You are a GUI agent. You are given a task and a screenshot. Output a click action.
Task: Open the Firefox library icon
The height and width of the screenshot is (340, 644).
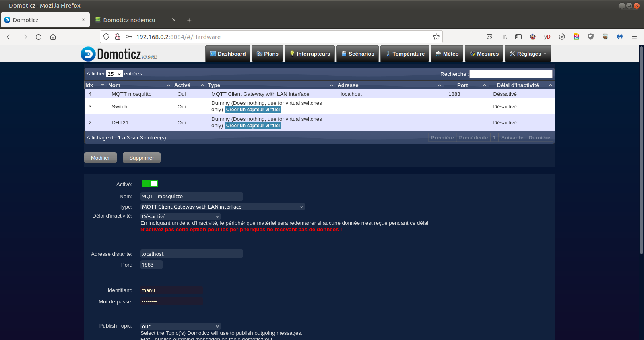click(504, 37)
